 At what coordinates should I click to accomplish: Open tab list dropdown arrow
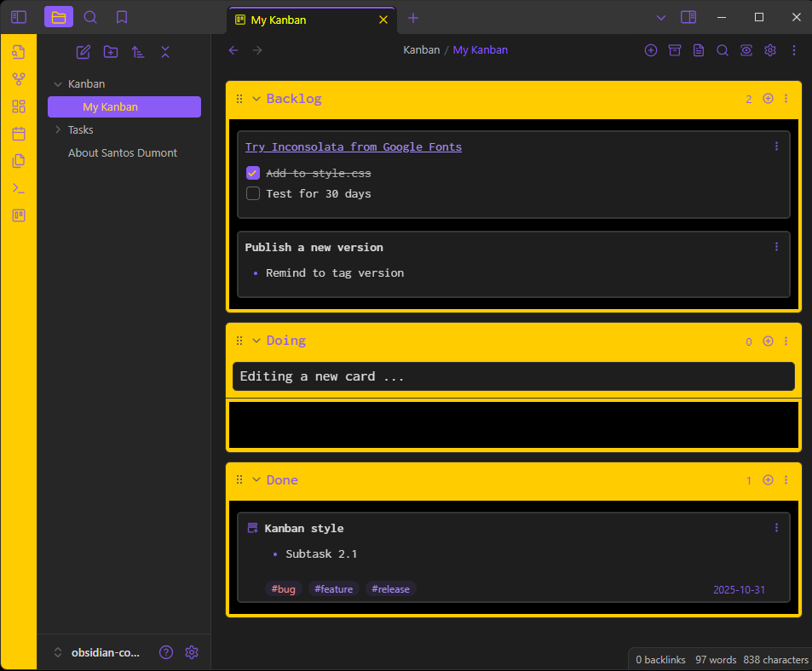pyautogui.click(x=661, y=18)
